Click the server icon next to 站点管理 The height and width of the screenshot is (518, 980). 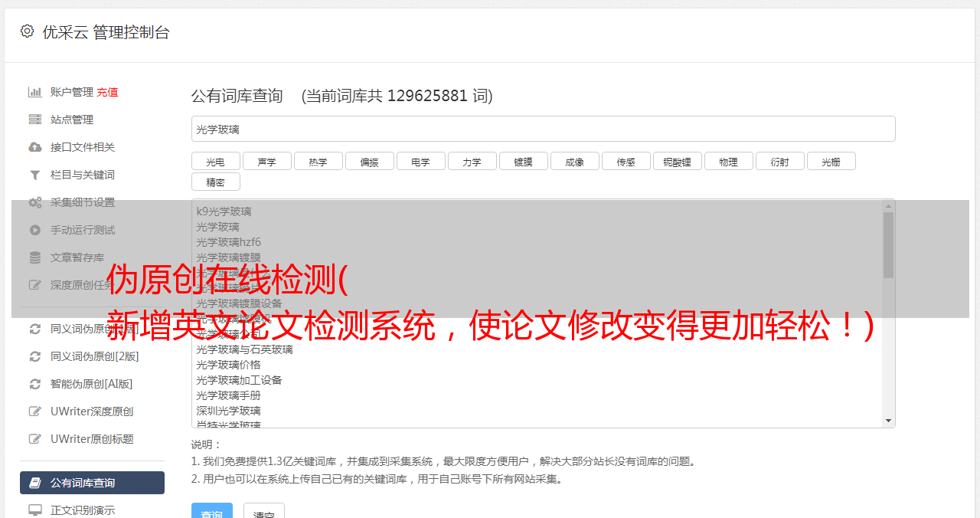(35, 120)
